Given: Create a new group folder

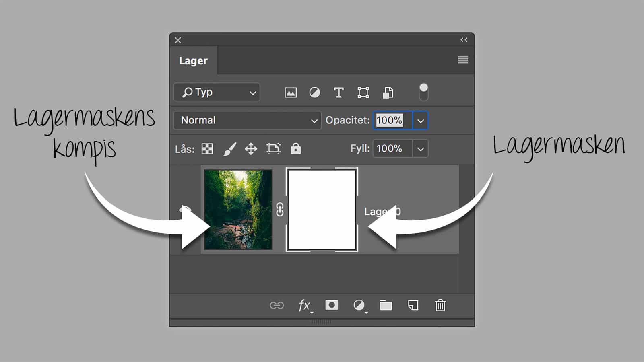Looking at the screenshot, I should point(386,306).
